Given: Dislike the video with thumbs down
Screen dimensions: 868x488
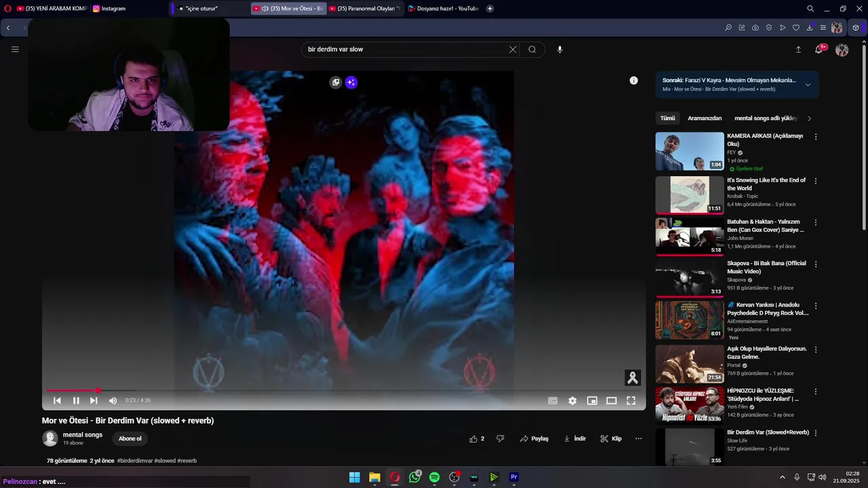Looking at the screenshot, I should (500, 439).
